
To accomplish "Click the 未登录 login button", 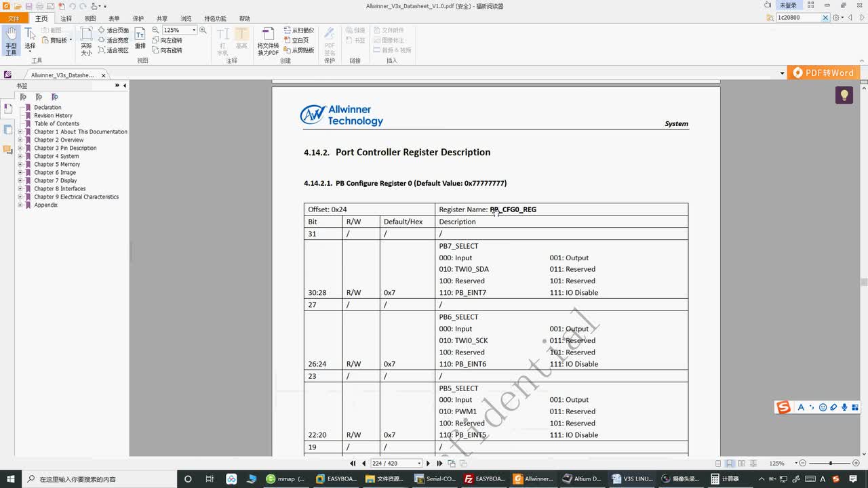I will point(788,5).
